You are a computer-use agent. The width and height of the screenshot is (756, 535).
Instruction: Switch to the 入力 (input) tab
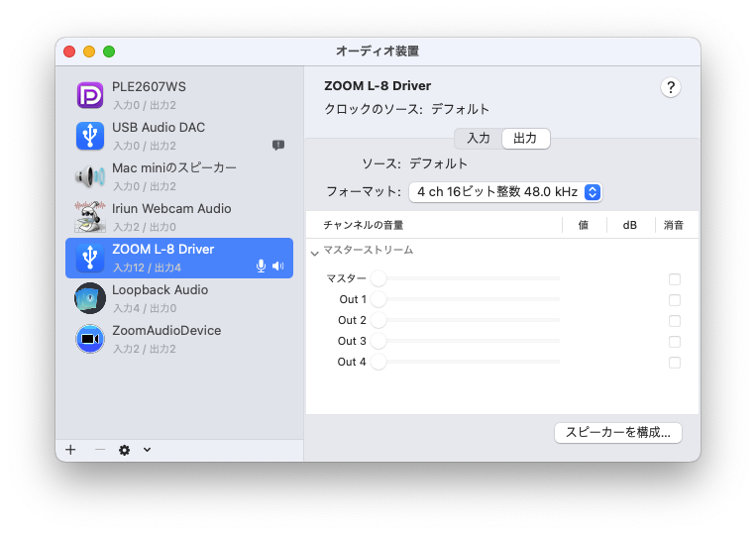(479, 139)
